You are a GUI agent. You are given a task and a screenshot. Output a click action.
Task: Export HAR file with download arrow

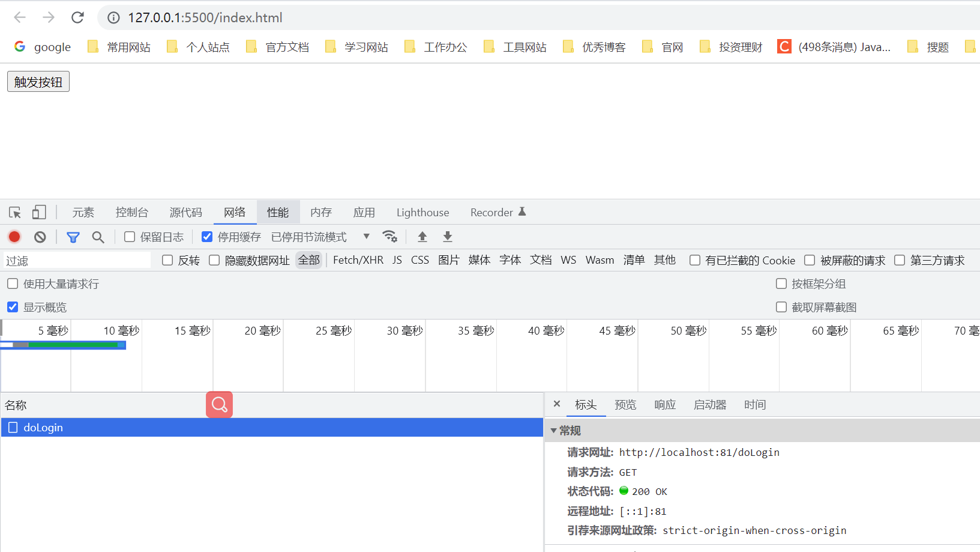tap(448, 237)
